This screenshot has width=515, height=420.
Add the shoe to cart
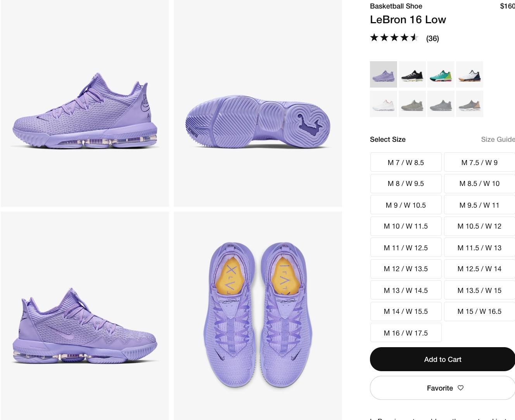coord(442,359)
